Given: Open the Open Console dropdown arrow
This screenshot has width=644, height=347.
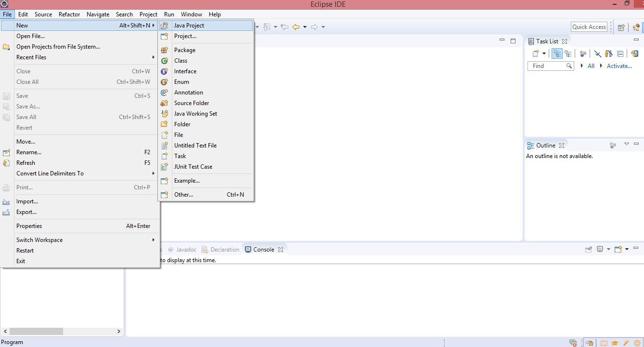Looking at the screenshot, I should 627,249.
